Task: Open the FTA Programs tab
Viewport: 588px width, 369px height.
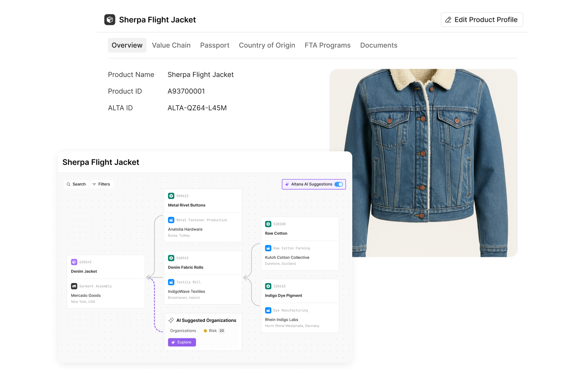Action: (x=328, y=45)
